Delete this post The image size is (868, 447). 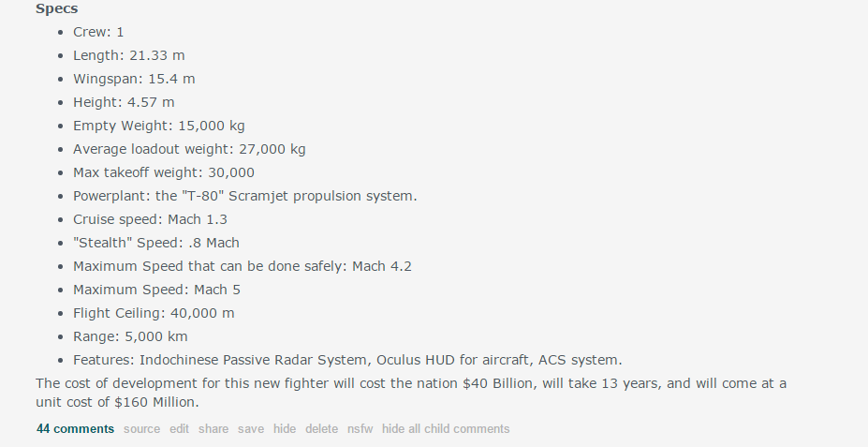(321, 428)
